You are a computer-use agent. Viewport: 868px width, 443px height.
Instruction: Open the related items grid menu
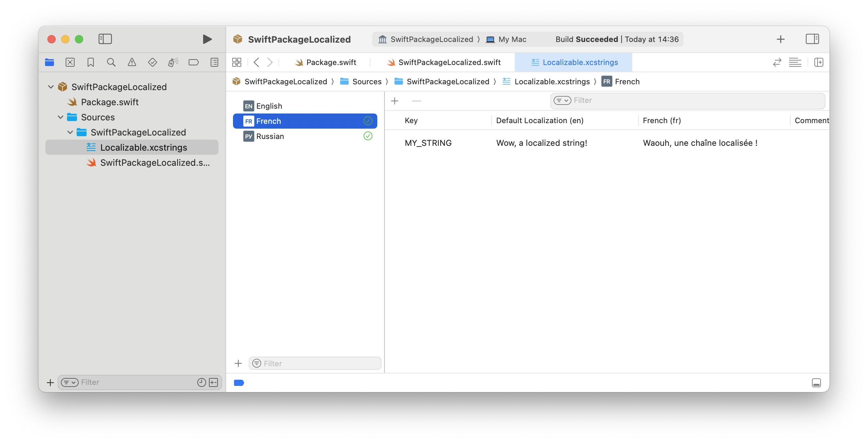(237, 62)
